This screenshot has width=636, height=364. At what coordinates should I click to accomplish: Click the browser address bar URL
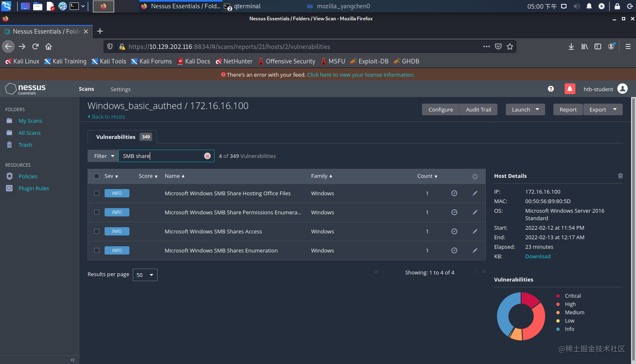pyautogui.click(x=229, y=46)
